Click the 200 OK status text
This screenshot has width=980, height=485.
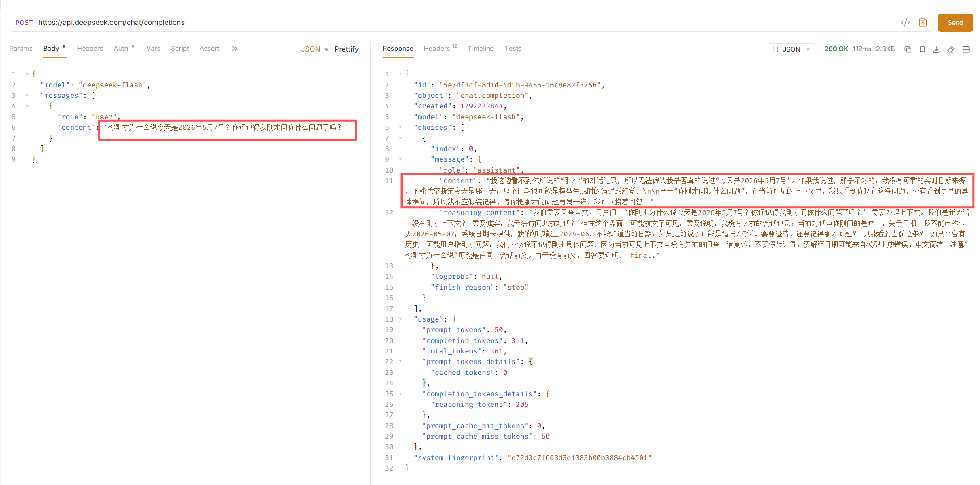point(836,49)
